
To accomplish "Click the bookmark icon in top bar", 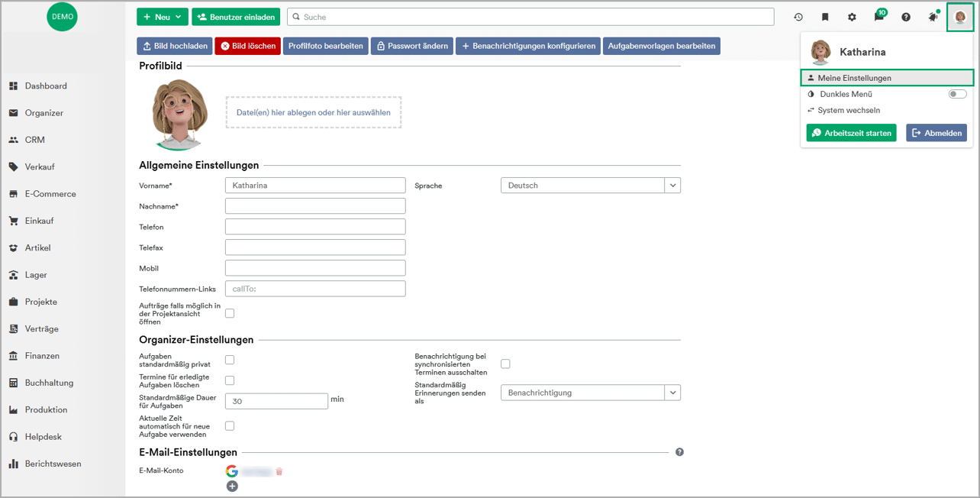I will 825,17.
